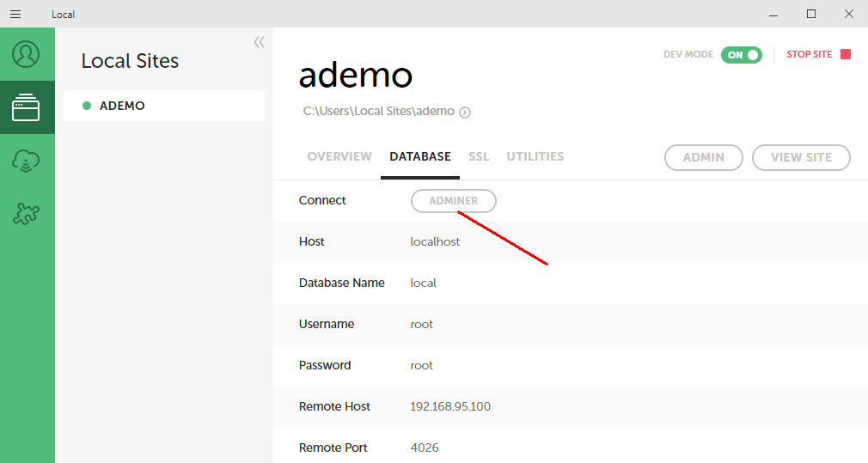Collapse the Local Sites sidebar panel
Viewport: 868px width, 463px height.
pyautogui.click(x=259, y=42)
